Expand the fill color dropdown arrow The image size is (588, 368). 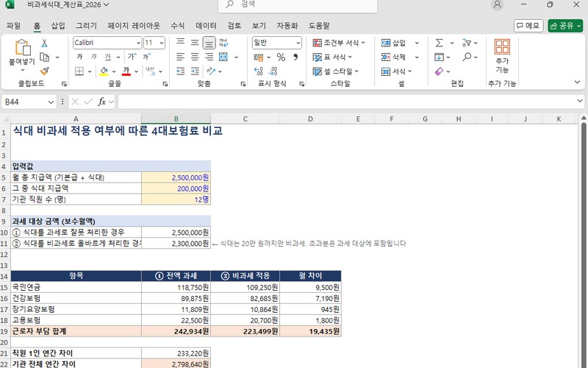(x=114, y=71)
